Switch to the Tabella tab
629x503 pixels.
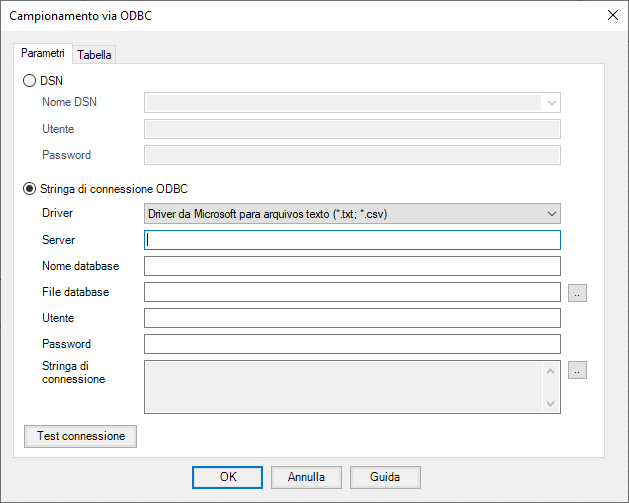(94, 54)
